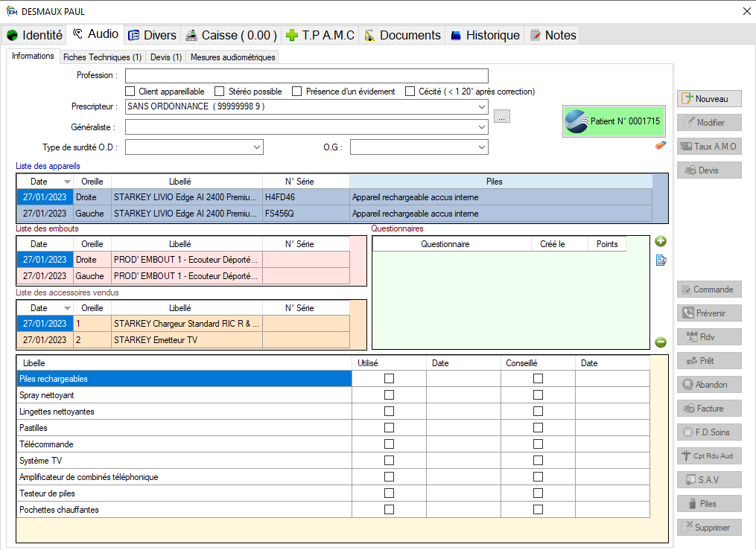Expand the Prescripteur dropdown
756x550 pixels.
(482, 107)
